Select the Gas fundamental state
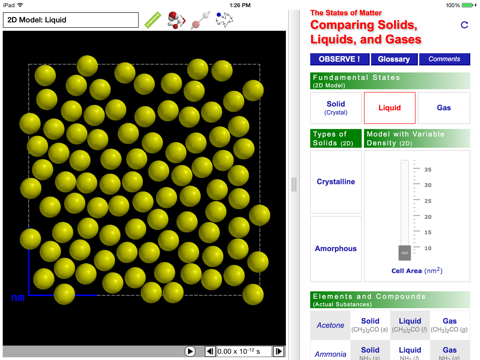This screenshot has width=480, height=360. (x=444, y=108)
